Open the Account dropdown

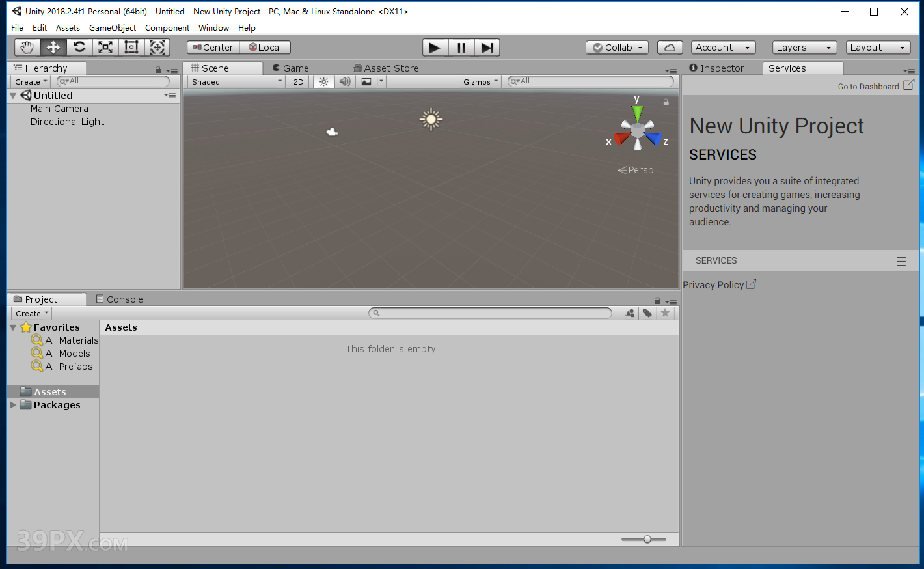pyautogui.click(x=723, y=48)
